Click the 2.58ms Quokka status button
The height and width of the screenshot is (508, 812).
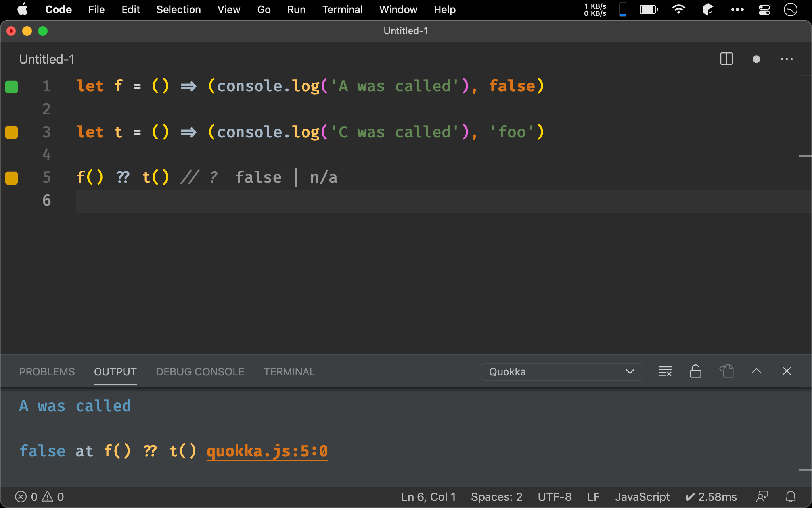click(x=711, y=496)
